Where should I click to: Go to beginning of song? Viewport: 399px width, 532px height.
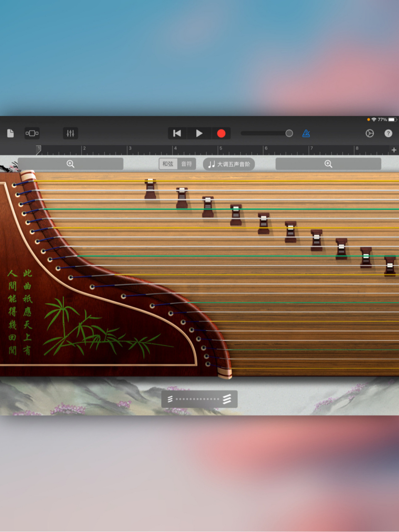click(177, 133)
